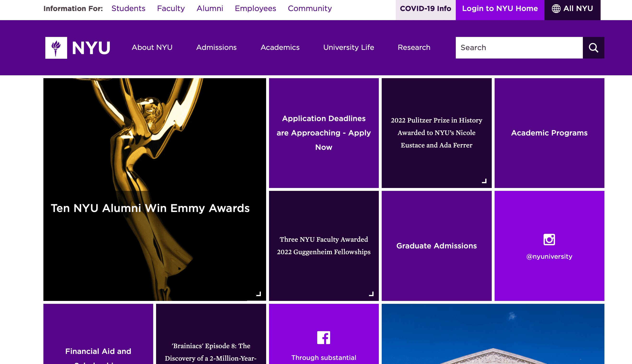The image size is (632, 364).
Task: Go to Alumni information link
Action: (210, 8)
